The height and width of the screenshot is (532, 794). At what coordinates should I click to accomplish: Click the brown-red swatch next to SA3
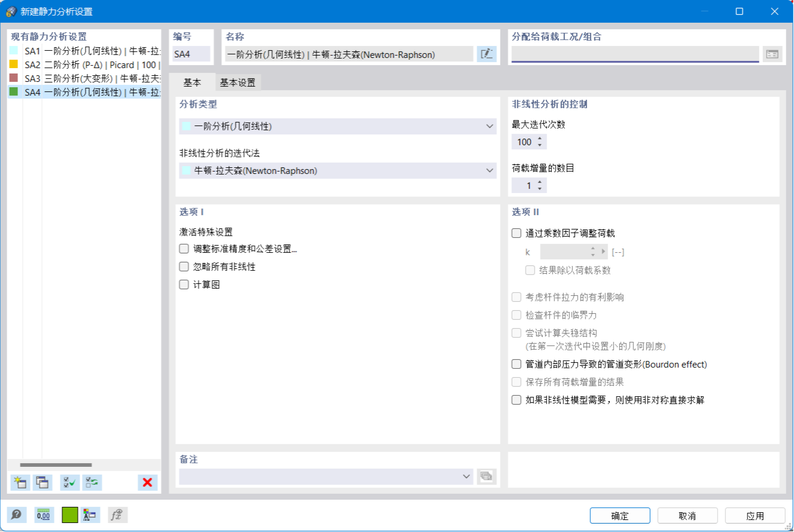14,78
